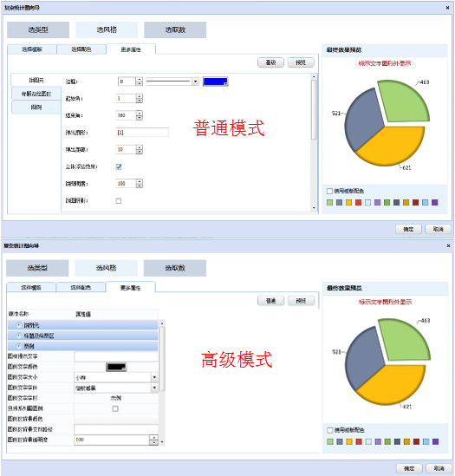Expand the 饼图元 group in advanced property list
Screen dimensions: 455x476
(19, 325)
